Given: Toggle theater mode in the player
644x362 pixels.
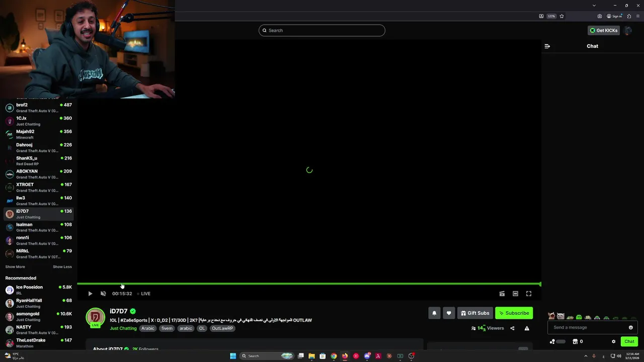Looking at the screenshot, I should [x=515, y=294].
